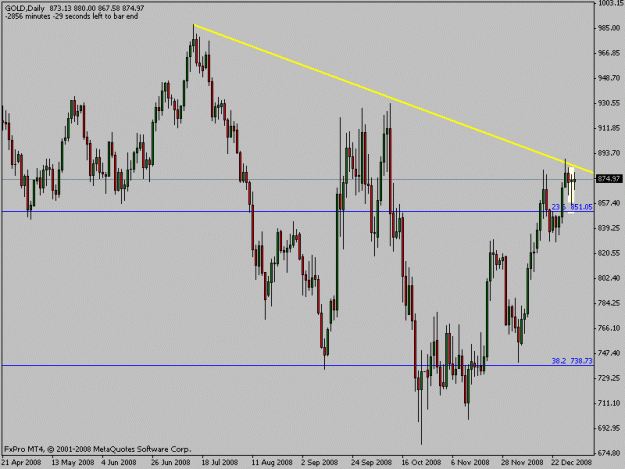Click the 966.85 price scale label

pyautogui.click(x=608, y=53)
